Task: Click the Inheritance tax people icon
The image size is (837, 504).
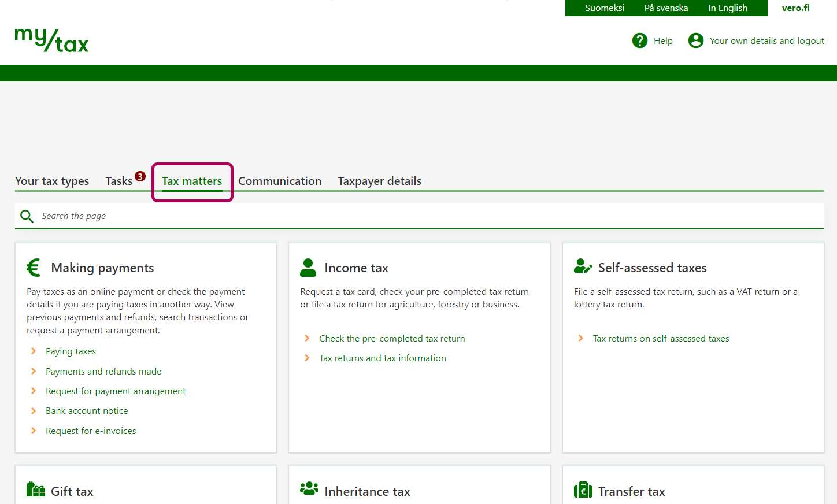Action: (x=309, y=489)
